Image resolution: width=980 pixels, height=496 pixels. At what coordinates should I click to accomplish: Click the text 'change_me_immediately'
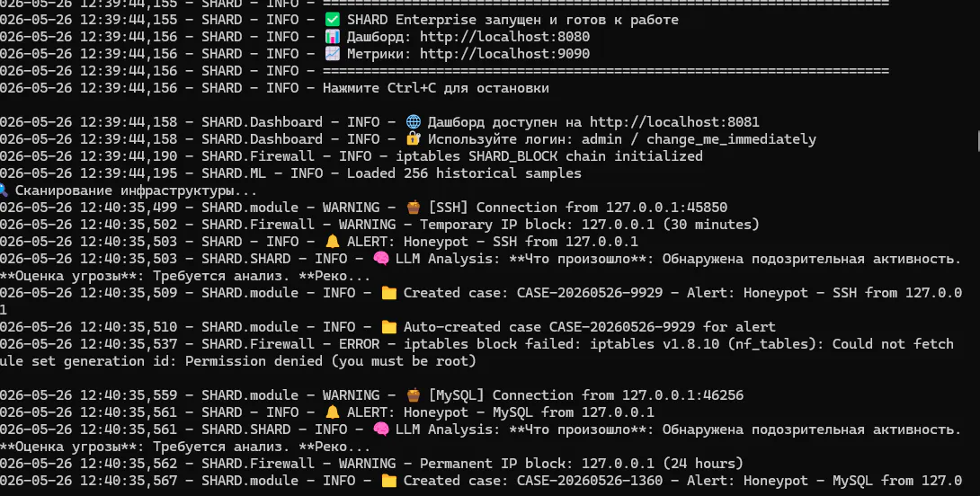tap(731, 138)
